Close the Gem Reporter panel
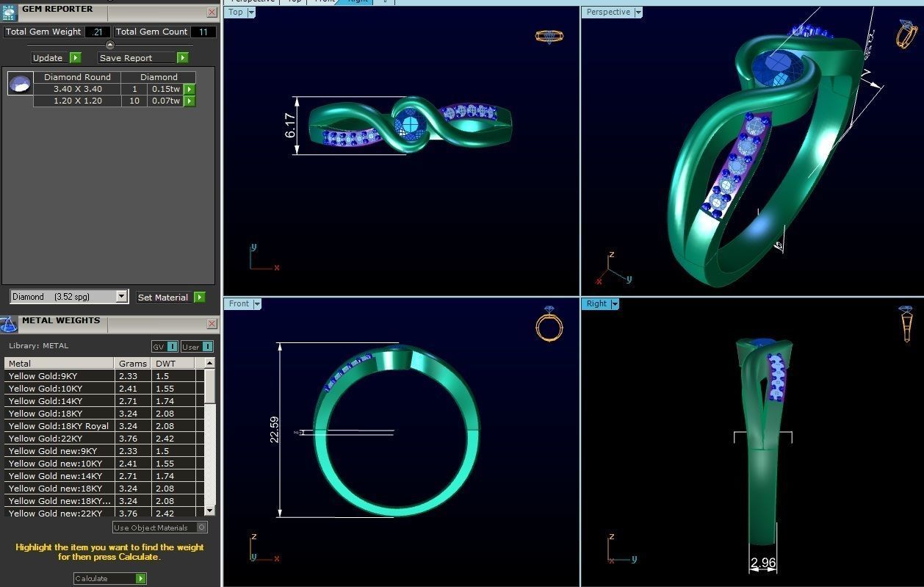 tap(212, 12)
